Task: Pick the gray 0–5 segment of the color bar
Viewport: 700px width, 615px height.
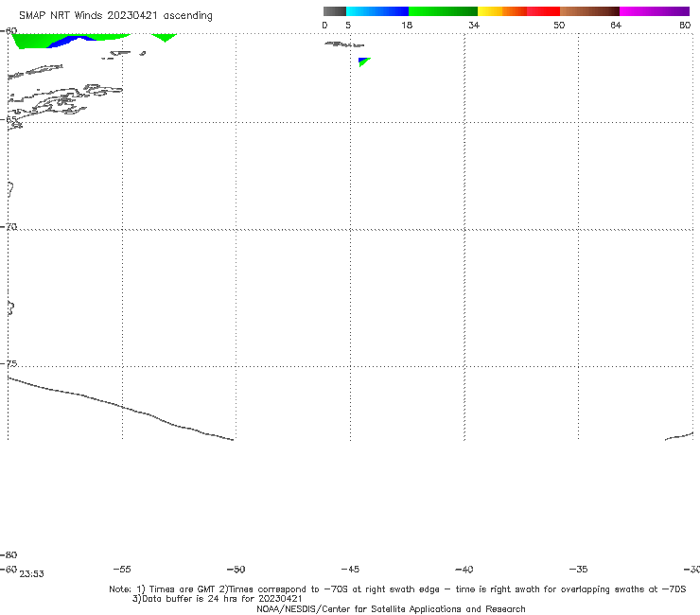Action: [x=335, y=11]
